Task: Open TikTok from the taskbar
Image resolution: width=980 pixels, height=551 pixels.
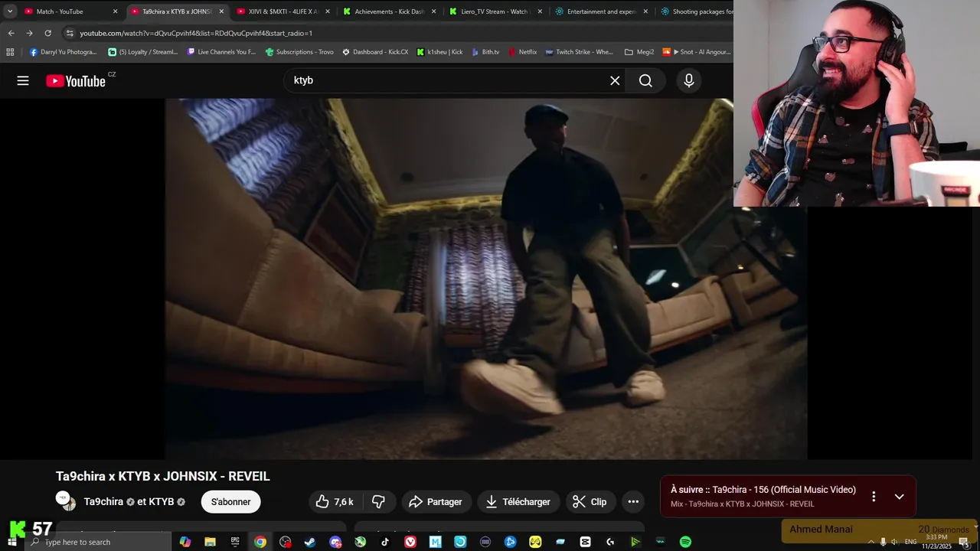Action: click(x=385, y=542)
